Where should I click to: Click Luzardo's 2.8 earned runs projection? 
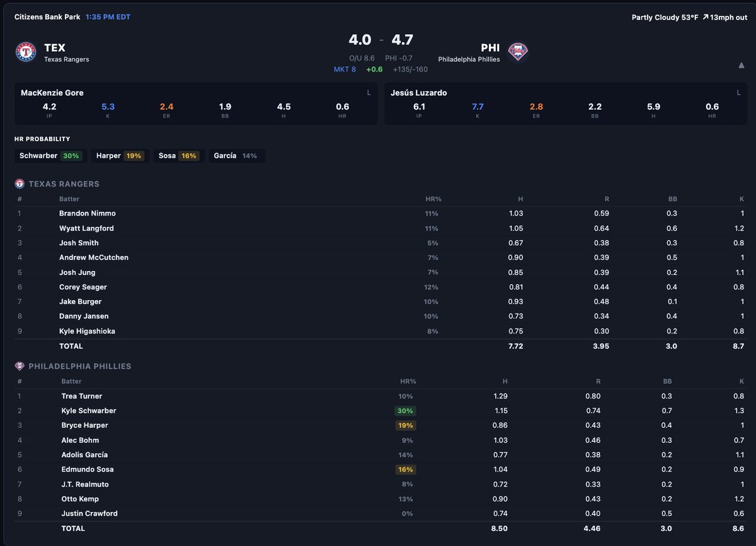coord(536,107)
